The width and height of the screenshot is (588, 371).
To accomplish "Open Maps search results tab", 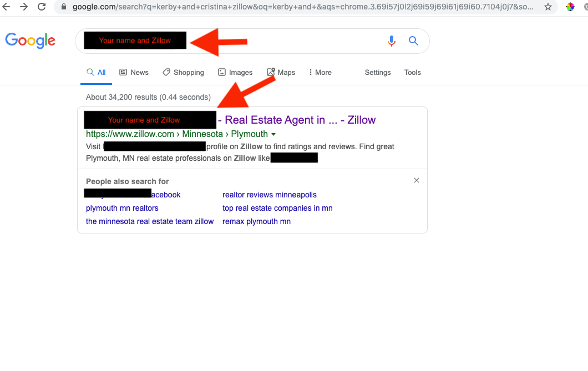I will [x=281, y=72].
